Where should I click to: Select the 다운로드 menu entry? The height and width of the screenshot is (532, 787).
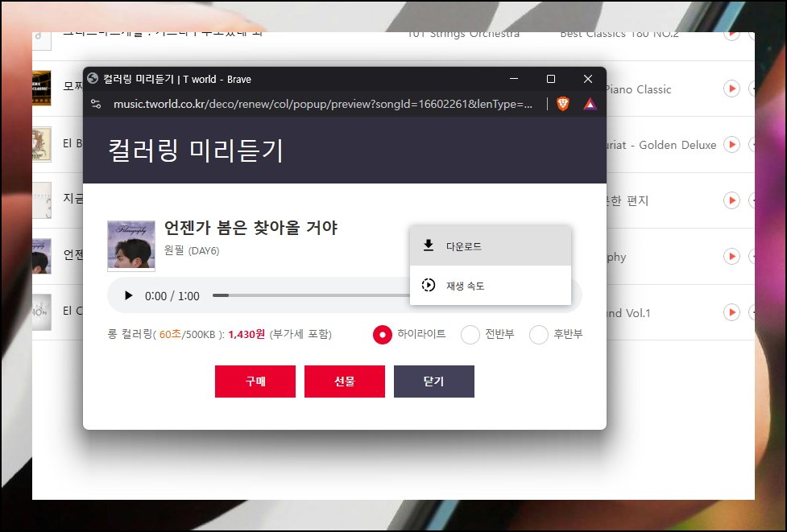point(491,246)
